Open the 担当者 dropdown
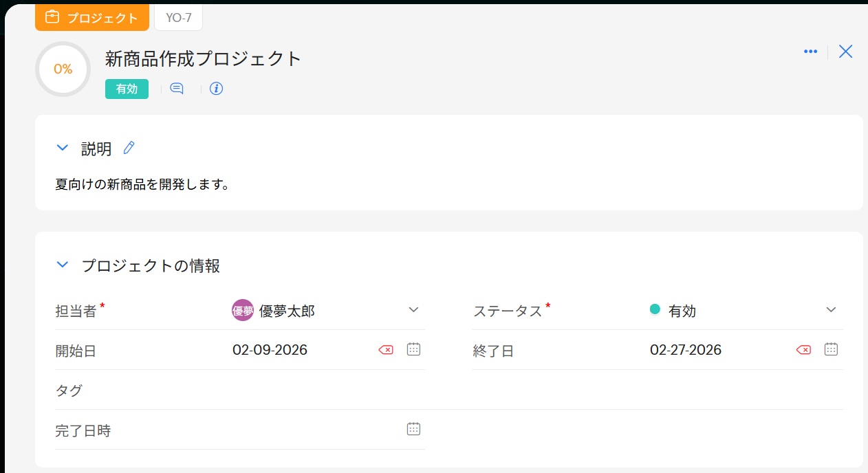The image size is (868, 473). (x=413, y=310)
